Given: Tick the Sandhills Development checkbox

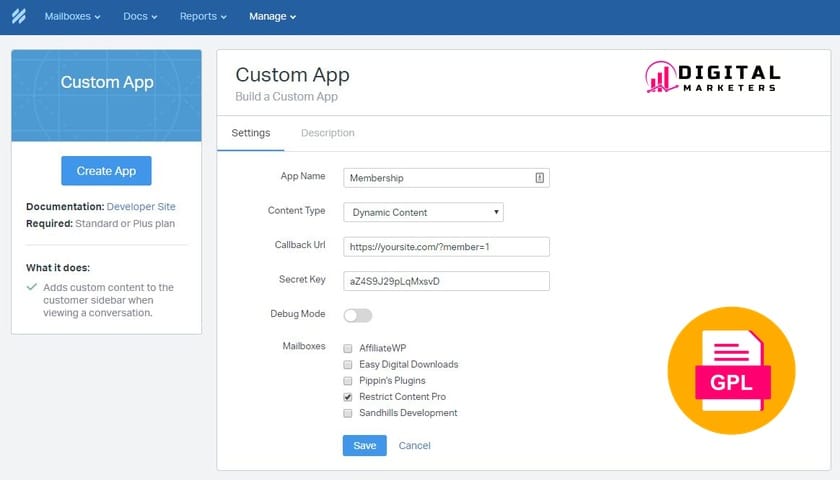Looking at the screenshot, I should coord(348,413).
